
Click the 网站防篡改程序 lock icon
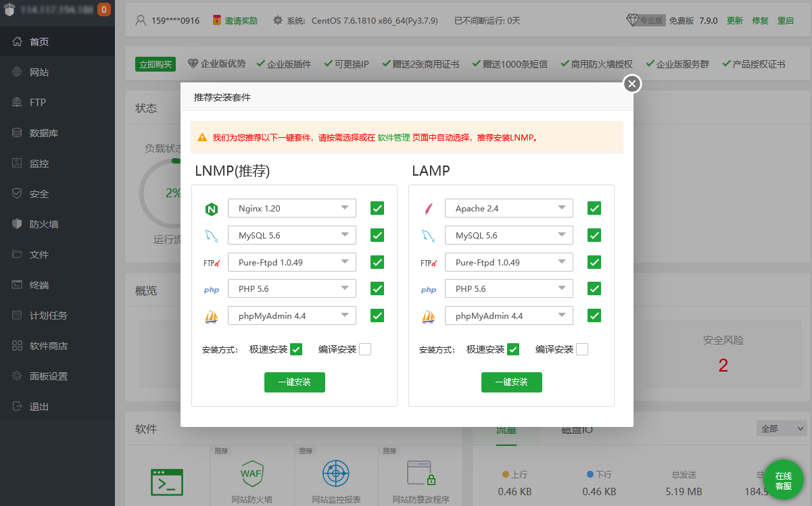click(x=421, y=474)
